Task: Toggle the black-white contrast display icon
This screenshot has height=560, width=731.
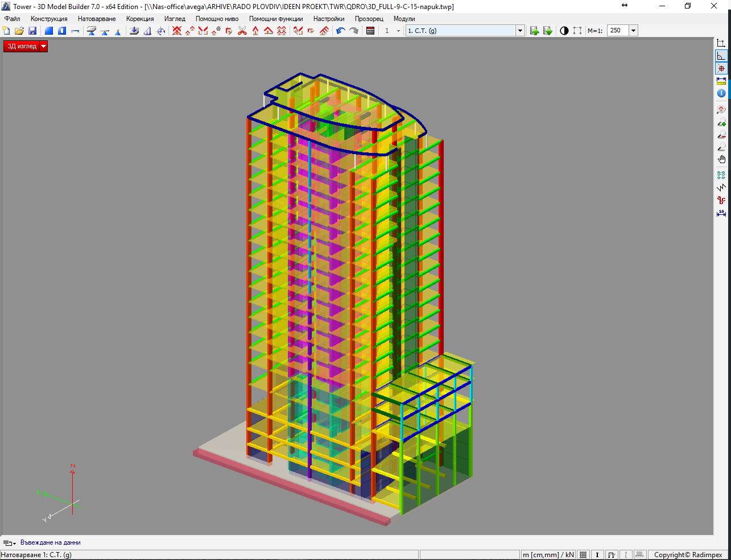Action: pyautogui.click(x=564, y=31)
